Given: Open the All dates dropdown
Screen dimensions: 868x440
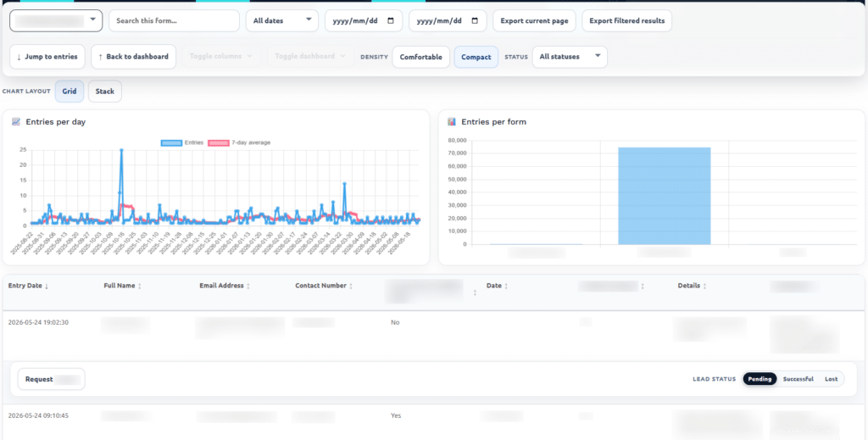Looking at the screenshot, I should click(x=281, y=21).
